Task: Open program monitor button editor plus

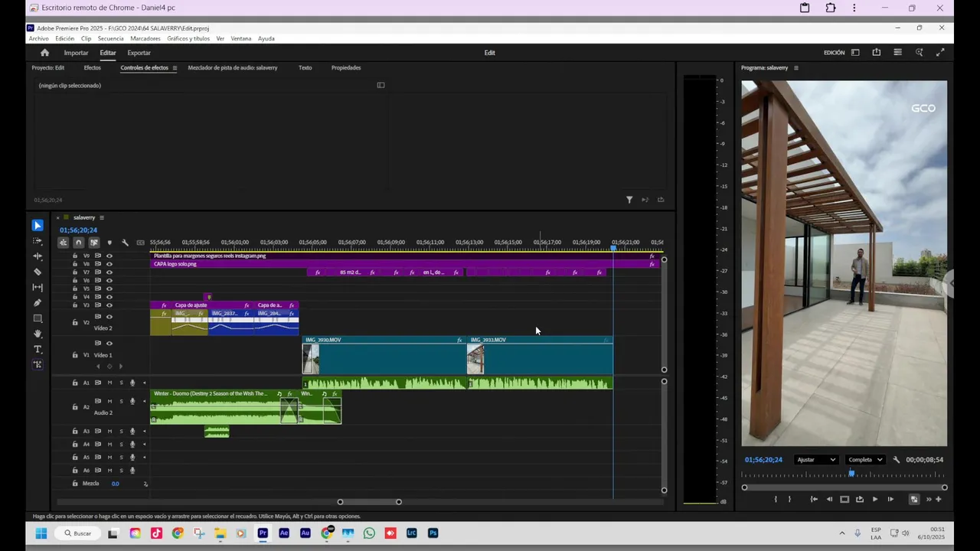Action: tap(939, 499)
